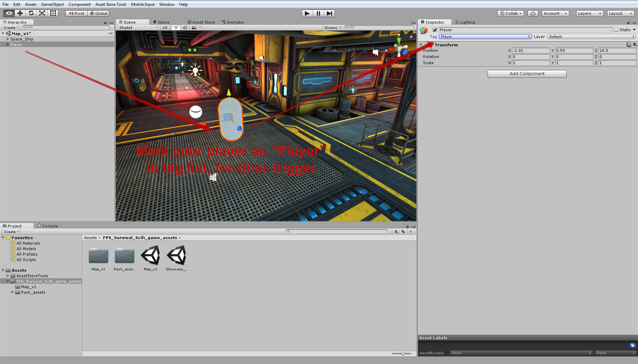Toggle Player active checkbox in Inspector

click(x=435, y=30)
